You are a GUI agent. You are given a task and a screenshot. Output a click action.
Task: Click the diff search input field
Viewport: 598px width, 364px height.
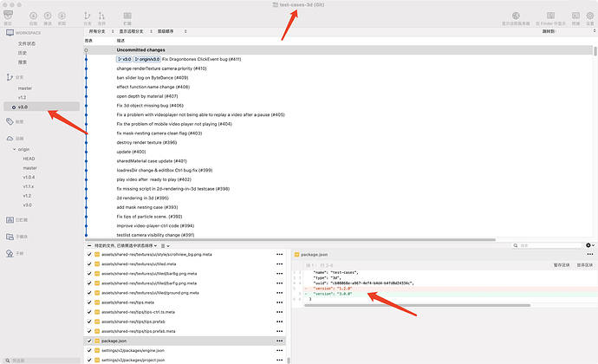(x=547, y=245)
